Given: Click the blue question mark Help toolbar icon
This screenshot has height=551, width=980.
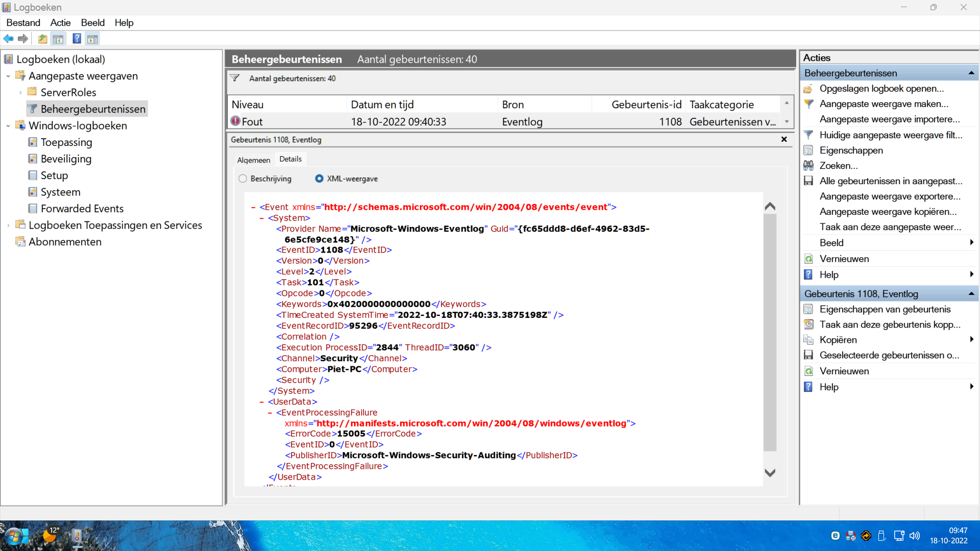Looking at the screenshot, I should [77, 39].
